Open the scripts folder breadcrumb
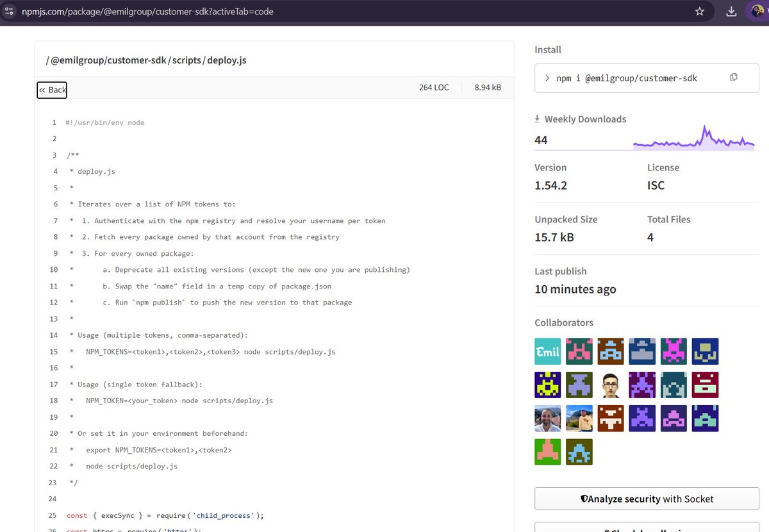Viewport: 769px width, 532px height. point(186,60)
